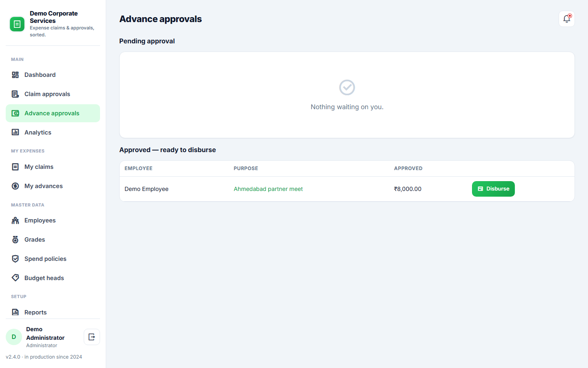Click the My advances coin icon

15,186
